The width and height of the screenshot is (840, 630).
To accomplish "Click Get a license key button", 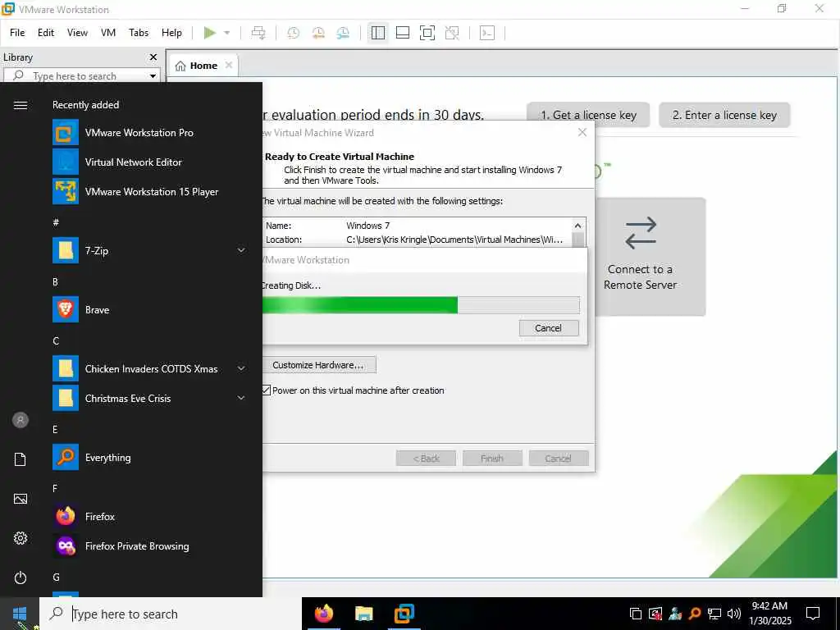I will point(588,115).
